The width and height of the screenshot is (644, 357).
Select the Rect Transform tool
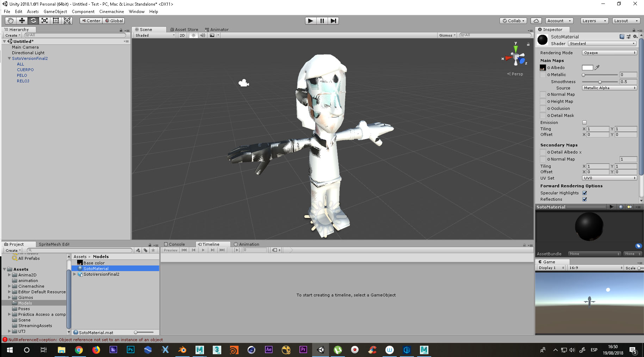(56, 21)
